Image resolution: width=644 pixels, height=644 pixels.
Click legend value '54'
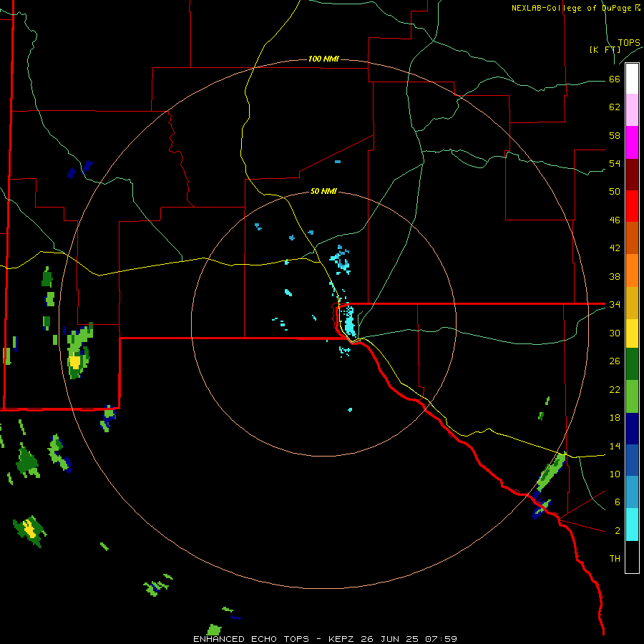coord(615,163)
